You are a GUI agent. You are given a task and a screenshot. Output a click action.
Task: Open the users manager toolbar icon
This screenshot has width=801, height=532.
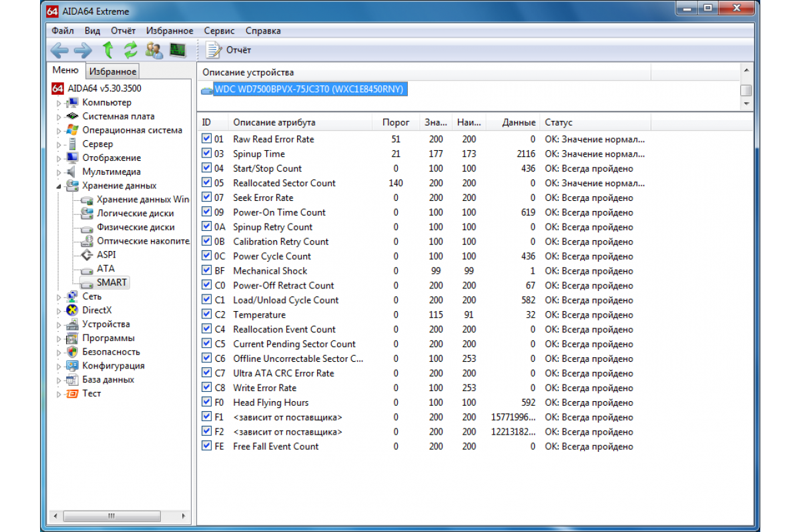tap(154, 50)
